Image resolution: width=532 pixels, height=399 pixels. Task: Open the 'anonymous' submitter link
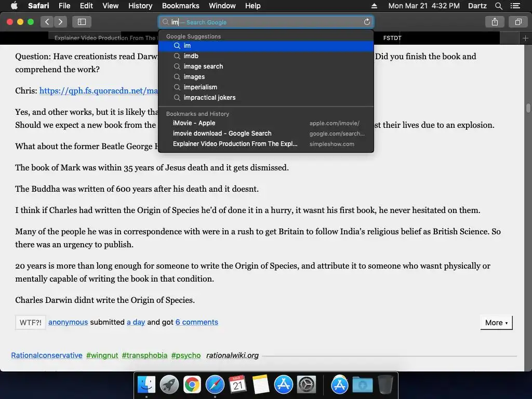pyautogui.click(x=68, y=322)
